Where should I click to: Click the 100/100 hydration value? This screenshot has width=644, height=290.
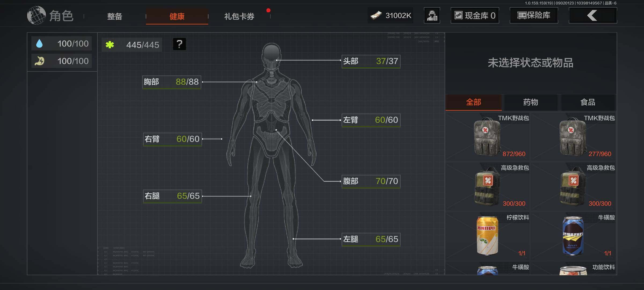click(x=73, y=44)
